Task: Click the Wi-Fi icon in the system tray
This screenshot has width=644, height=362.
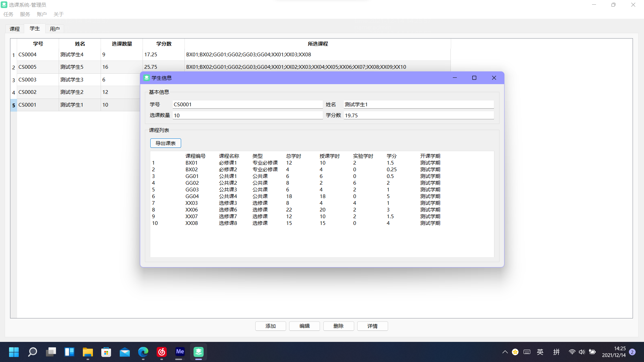Action: [x=572, y=352]
